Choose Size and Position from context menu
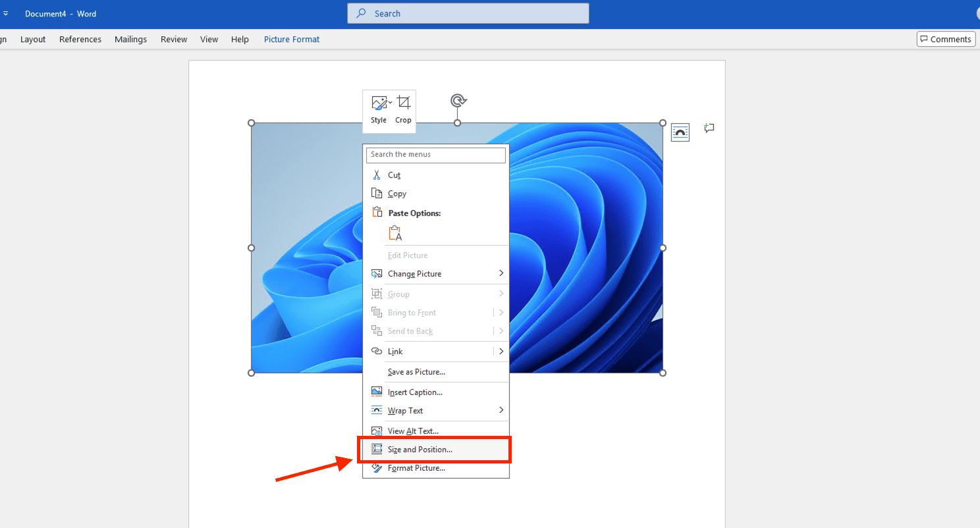 pyautogui.click(x=420, y=450)
